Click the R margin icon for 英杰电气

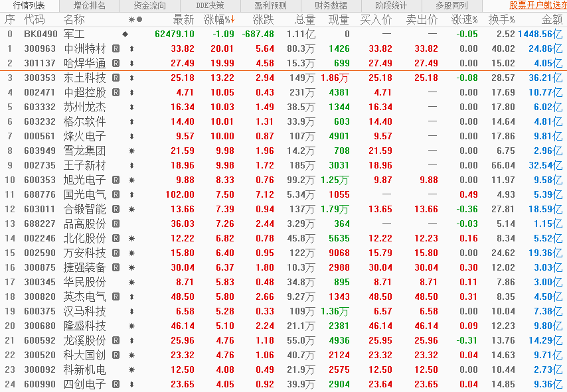tap(116, 296)
